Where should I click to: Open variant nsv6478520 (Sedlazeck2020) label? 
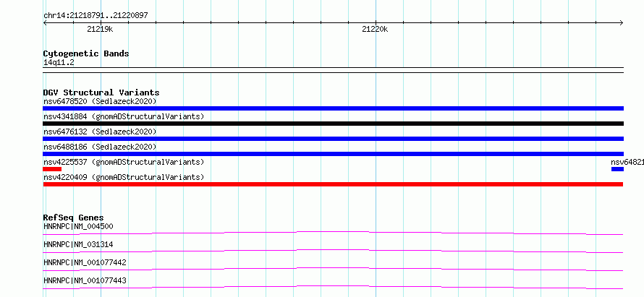pyautogui.click(x=100, y=101)
